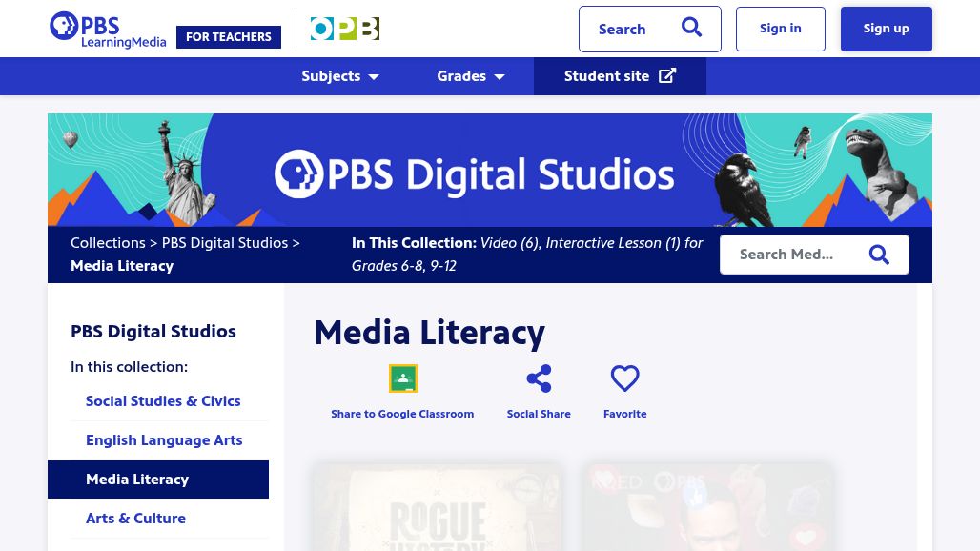
Task: Open the Social Share icon
Action: click(x=539, y=378)
